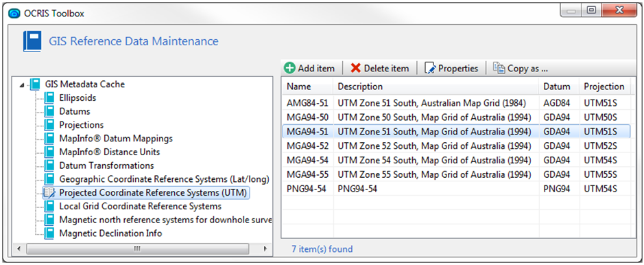Maximize the OCRIS Toolbox window
644x265 pixels.
592,10
